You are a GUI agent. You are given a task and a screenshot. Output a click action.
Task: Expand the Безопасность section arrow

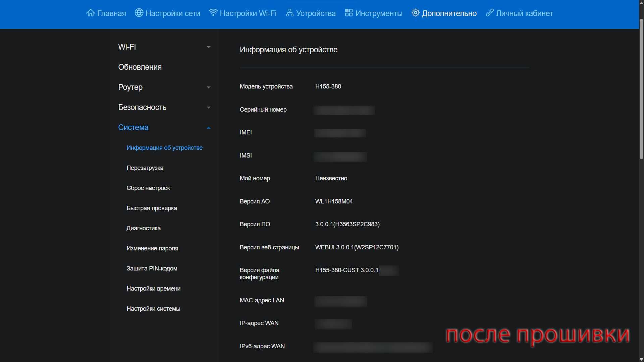209,108
